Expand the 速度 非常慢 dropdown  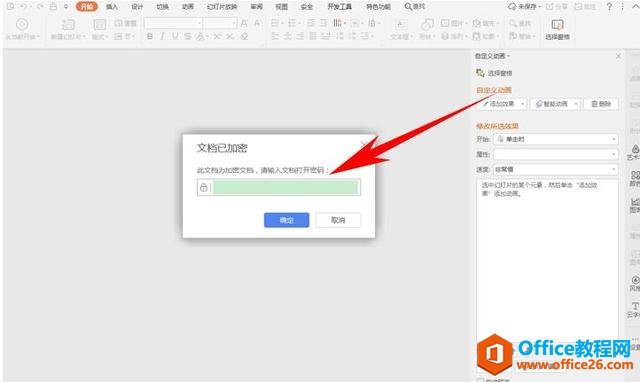(x=556, y=169)
